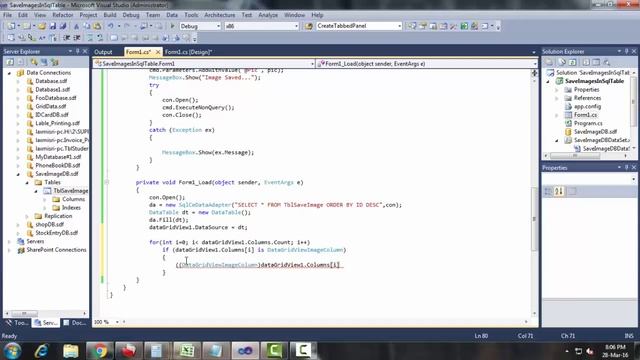Open Google Chrome from the taskbar
The image size is (640, 360).
pos(100,351)
